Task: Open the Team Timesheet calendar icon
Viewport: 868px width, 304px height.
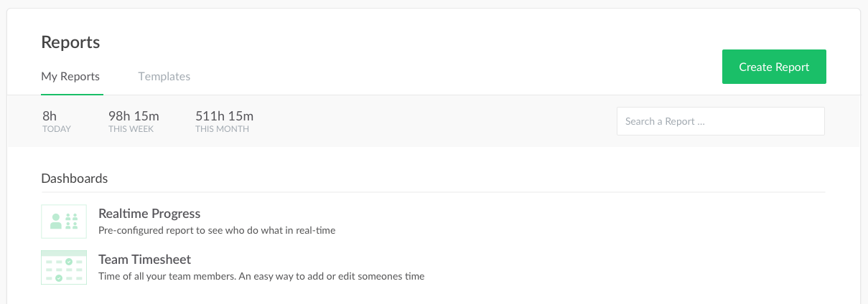Action: (x=64, y=267)
